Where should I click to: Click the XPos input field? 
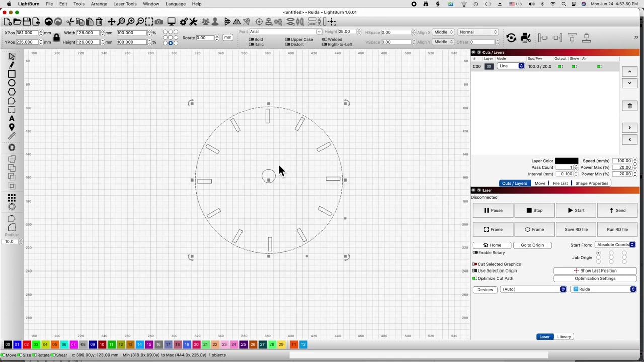point(28,33)
